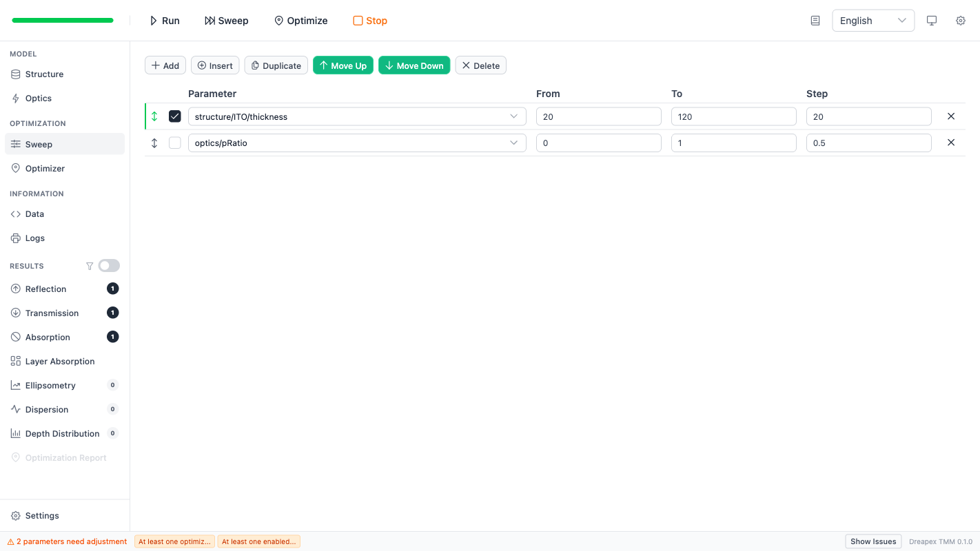The width and height of the screenshot is (980, 551).
Task: Go to the Layer Absorption results
Action: (x=60, y=362)
